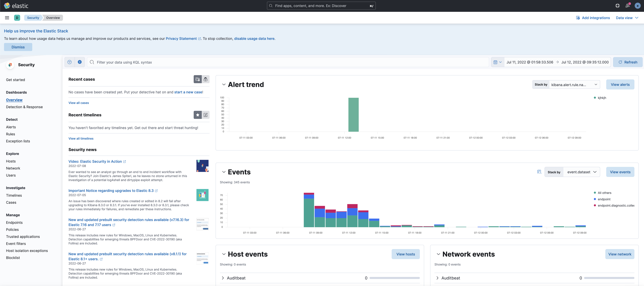Inspect the Events chart via the inspect icon

[x=539, y=172]
